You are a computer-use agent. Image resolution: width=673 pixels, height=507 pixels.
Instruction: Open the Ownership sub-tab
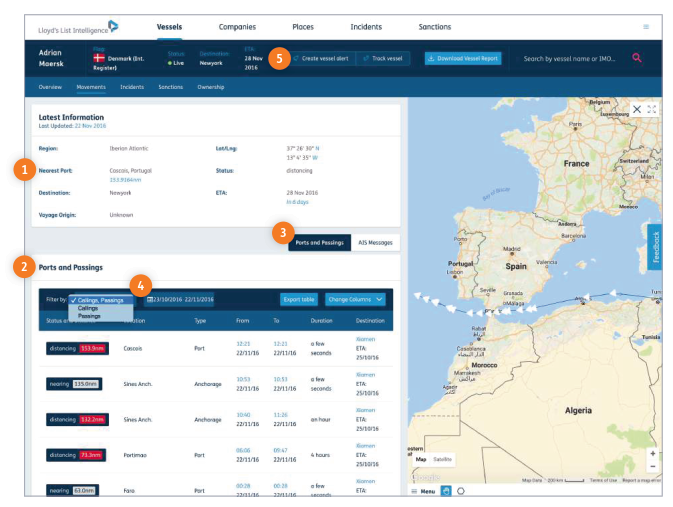211,87
